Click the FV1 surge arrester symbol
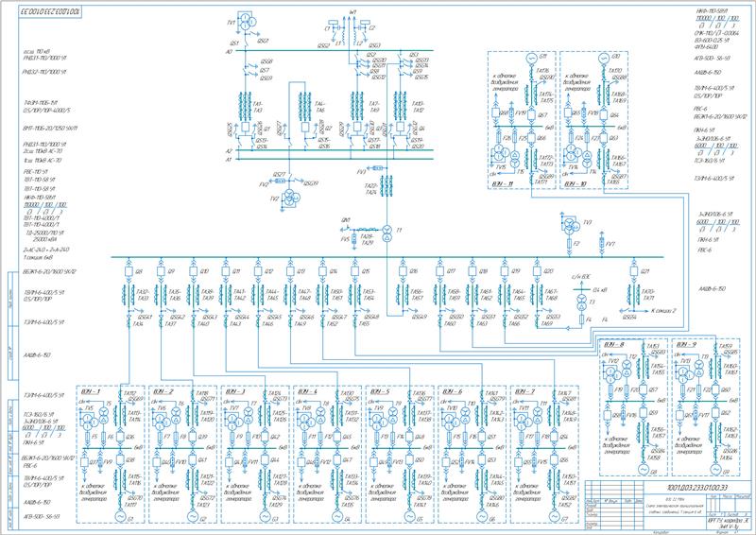Viewport: 756px width, 535px height. pos(378,168)
